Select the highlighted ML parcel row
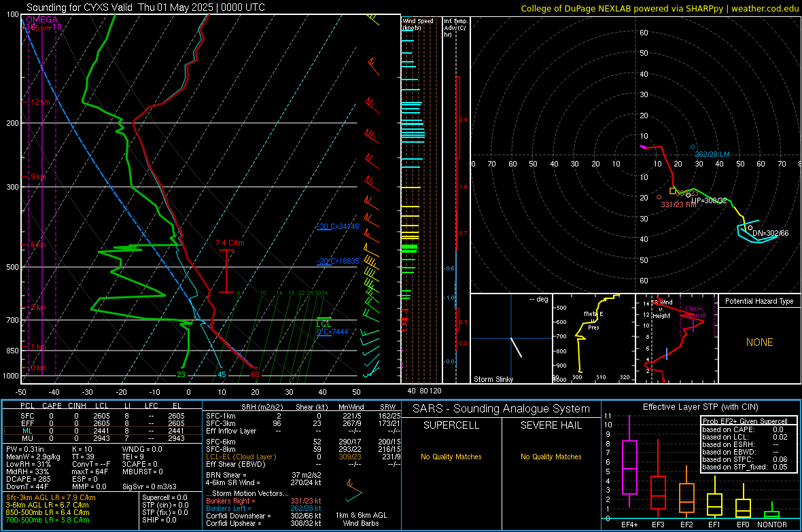The height and width of the screenshot is (532, 802). 103,431
